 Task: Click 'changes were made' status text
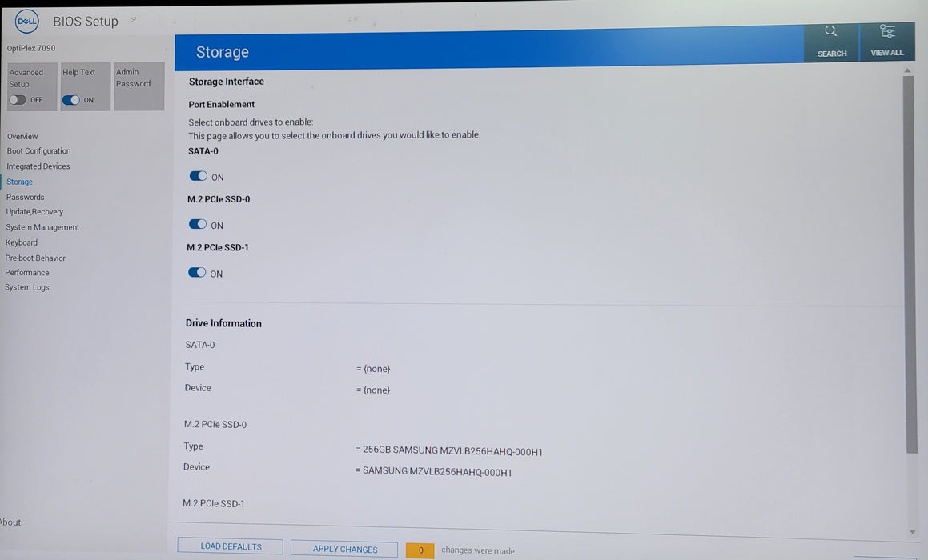click(478, 550)
